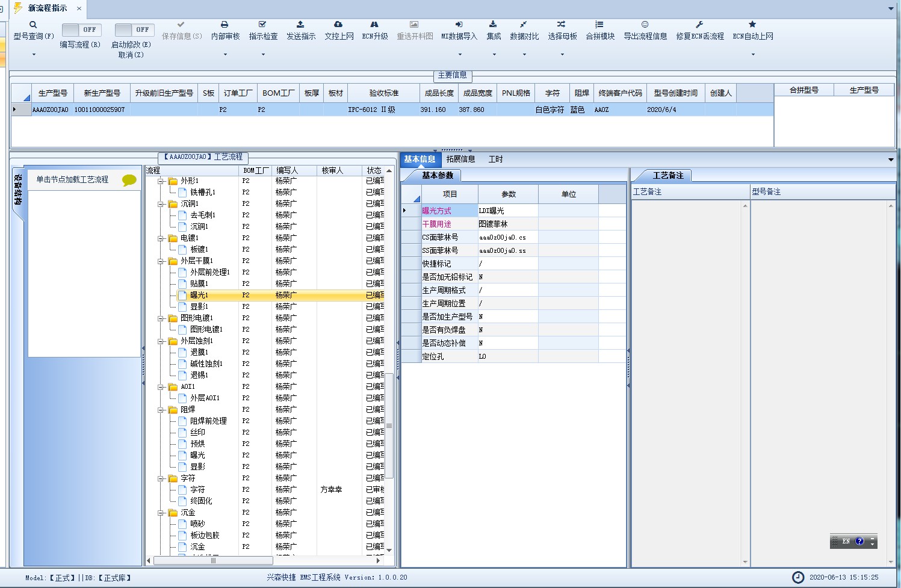Click the 选择母板 shuffle icon

coord(562,25)
